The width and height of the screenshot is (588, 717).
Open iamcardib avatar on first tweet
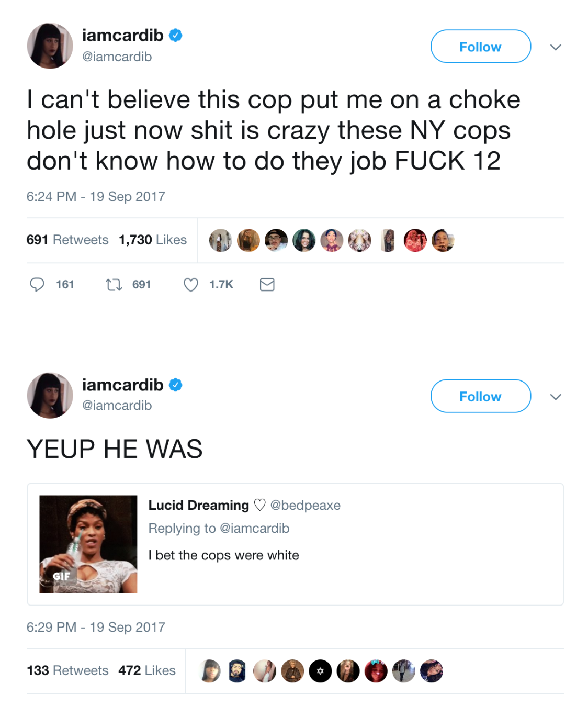pyautogui.click(x=50, y=46)
